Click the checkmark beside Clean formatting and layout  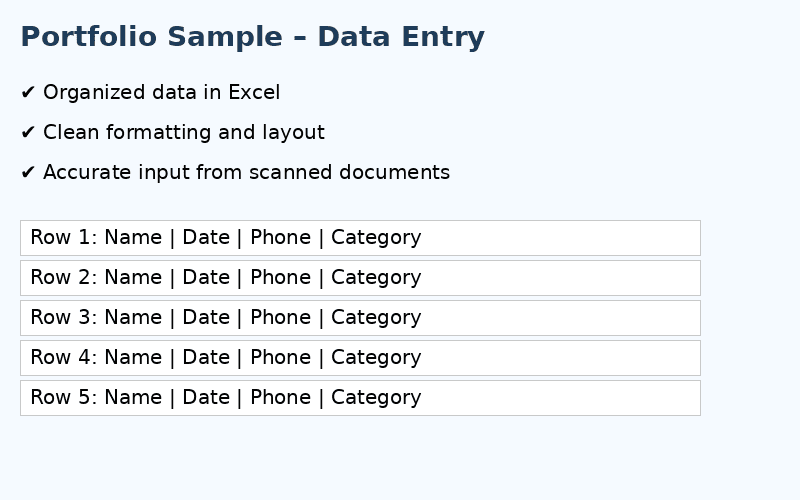[x=28, y=132]
